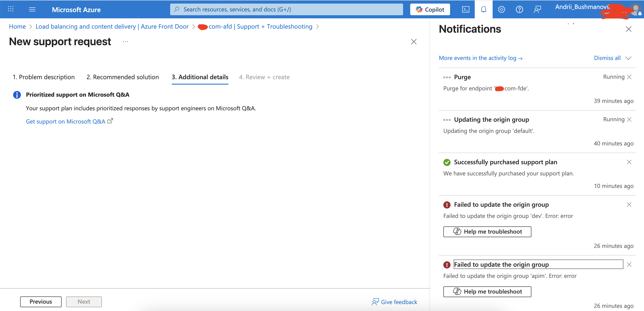This screenshot has height=311, width=644.
Task: Dismiss the Purge running notification
Action: [629, 77]
